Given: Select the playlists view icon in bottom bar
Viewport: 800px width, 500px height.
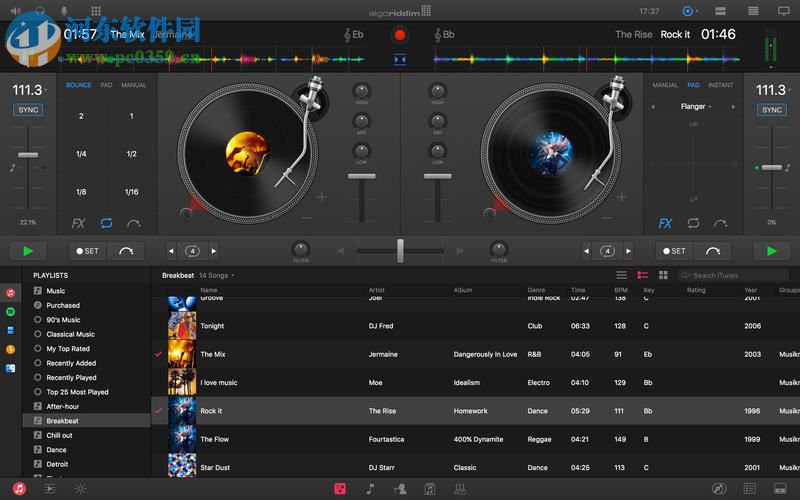Looking at the screenshot, I should [340, 489].
